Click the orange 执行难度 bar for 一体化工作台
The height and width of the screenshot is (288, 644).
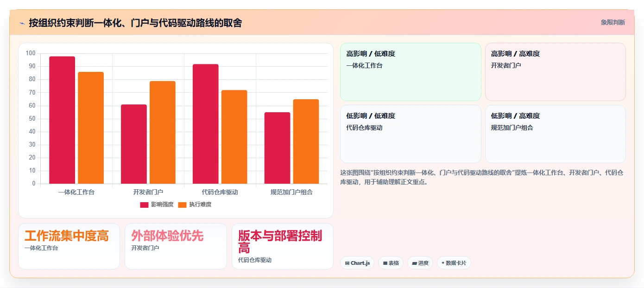point(91,128)
